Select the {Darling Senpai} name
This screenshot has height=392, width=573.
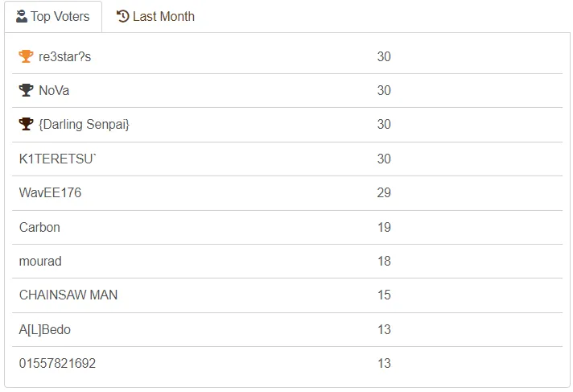tap(84, 124)
